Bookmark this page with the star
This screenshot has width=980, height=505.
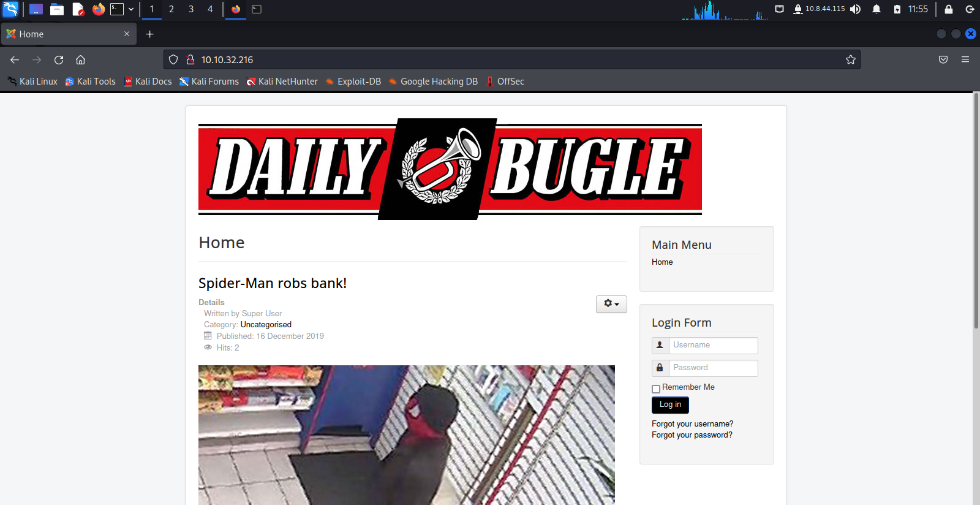[x=851, y=60]
